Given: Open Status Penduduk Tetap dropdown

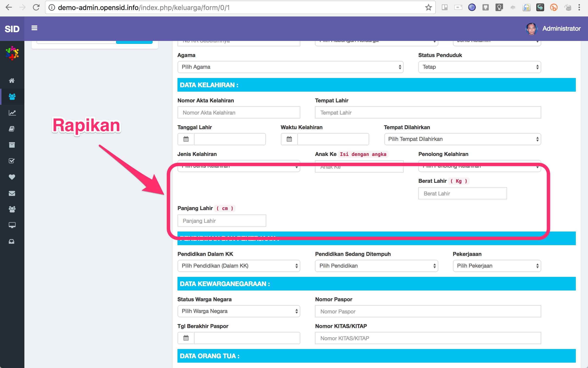Looking at the screenshot, I should 479,67.
